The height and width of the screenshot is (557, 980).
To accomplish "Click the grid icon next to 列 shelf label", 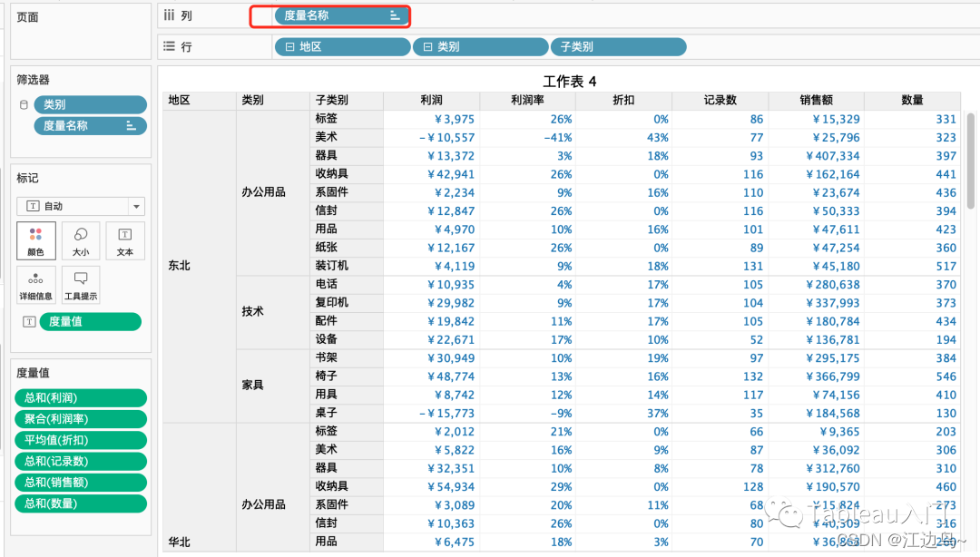I will coord(169,15).
